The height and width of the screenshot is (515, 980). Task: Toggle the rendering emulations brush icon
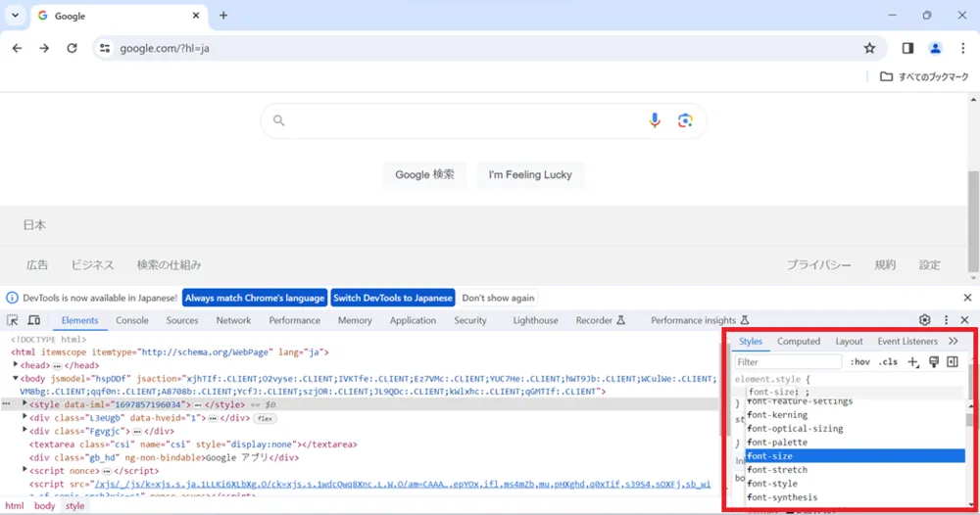934,362
